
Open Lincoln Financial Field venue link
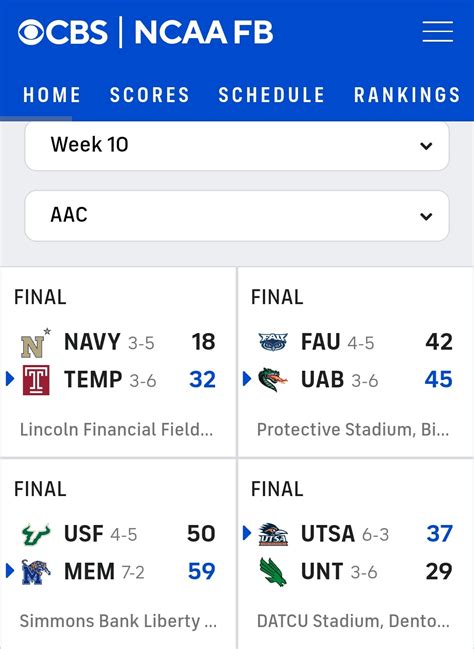[x=116, y=429]
